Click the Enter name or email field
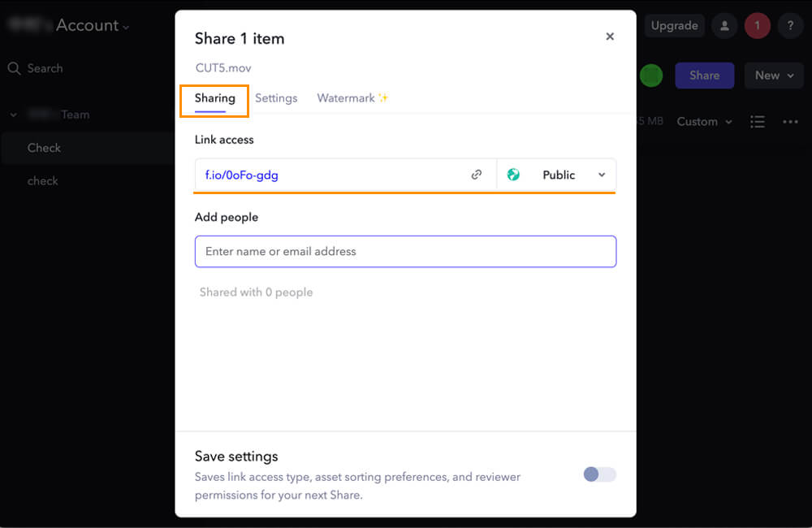This screenshot has height=528, width=812. (405, 252)
